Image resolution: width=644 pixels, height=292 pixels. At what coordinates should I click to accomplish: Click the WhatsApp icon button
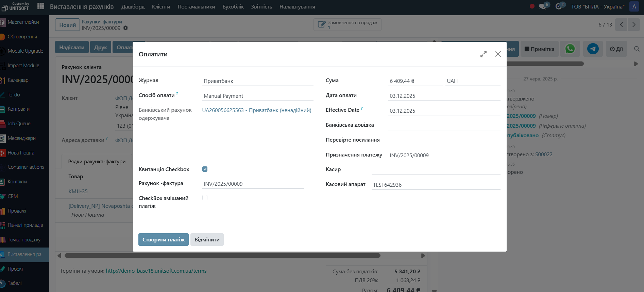tap(570, 49)
